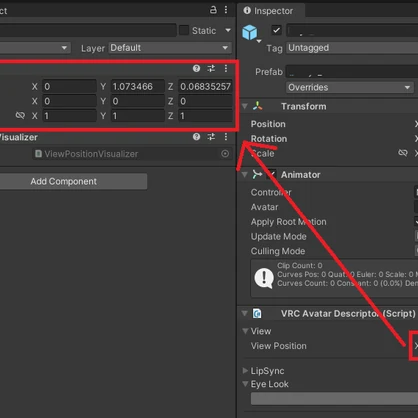Click Z field in the all-zero row
This screenshot has width=418, height=418.
pos(205,101)
